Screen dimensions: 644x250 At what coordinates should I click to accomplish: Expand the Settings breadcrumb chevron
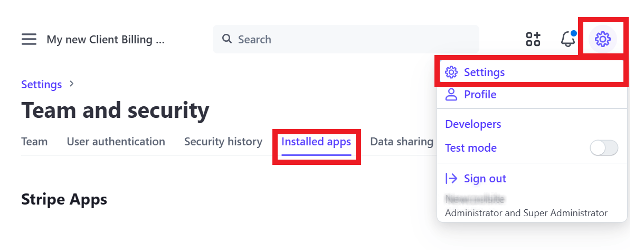pos(72,84)
